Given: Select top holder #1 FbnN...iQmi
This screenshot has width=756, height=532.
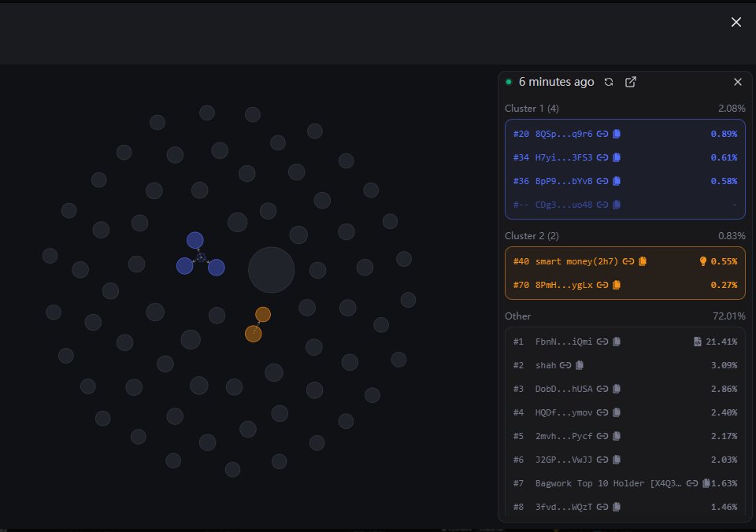Looking at the screenshot, I should (x=624, y=342).
